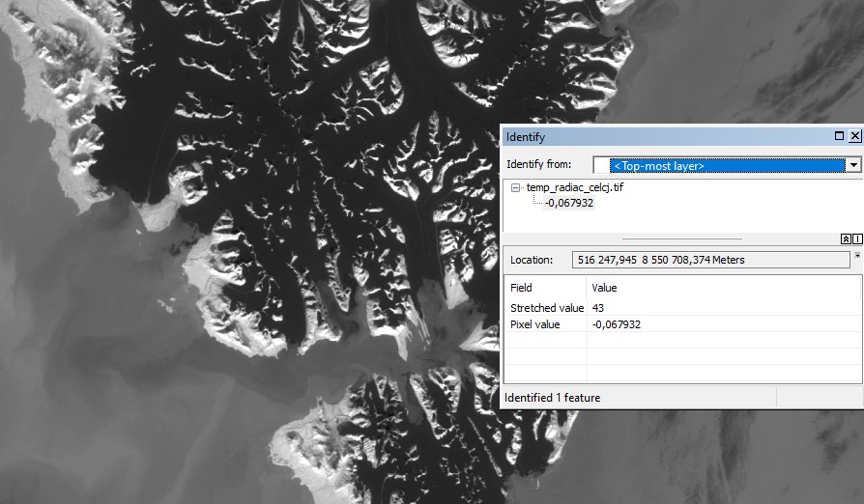
Task: Click the pane split orientation icon
Action: tap(857, 238)
